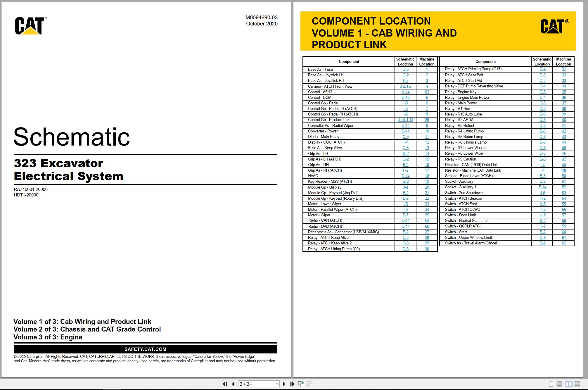Viewport: 588px width, 390px height.
Task: Follow the C-9 link for Diode - Main Relay
Action: [x=405, y=137]
